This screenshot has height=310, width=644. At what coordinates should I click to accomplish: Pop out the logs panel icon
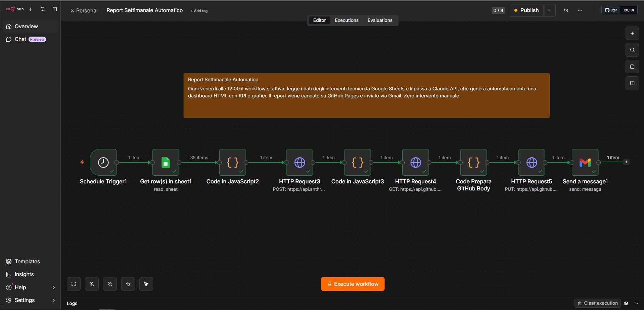tap(626, 303)
